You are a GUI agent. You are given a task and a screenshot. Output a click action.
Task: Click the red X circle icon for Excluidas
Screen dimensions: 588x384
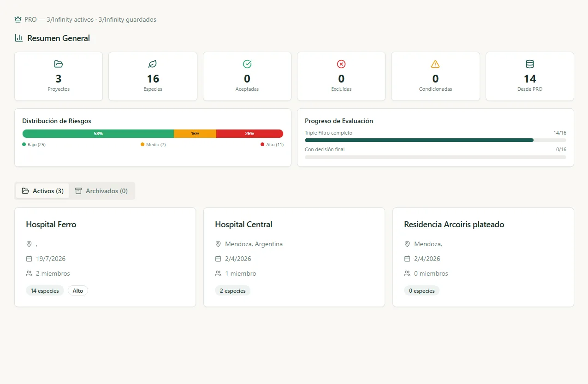point(341,64)
